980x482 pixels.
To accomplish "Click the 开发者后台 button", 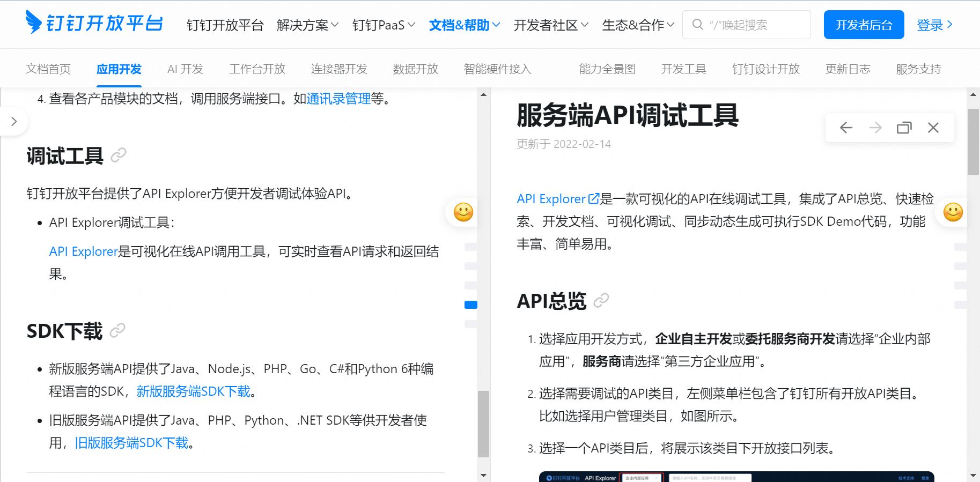I will 864,25.
